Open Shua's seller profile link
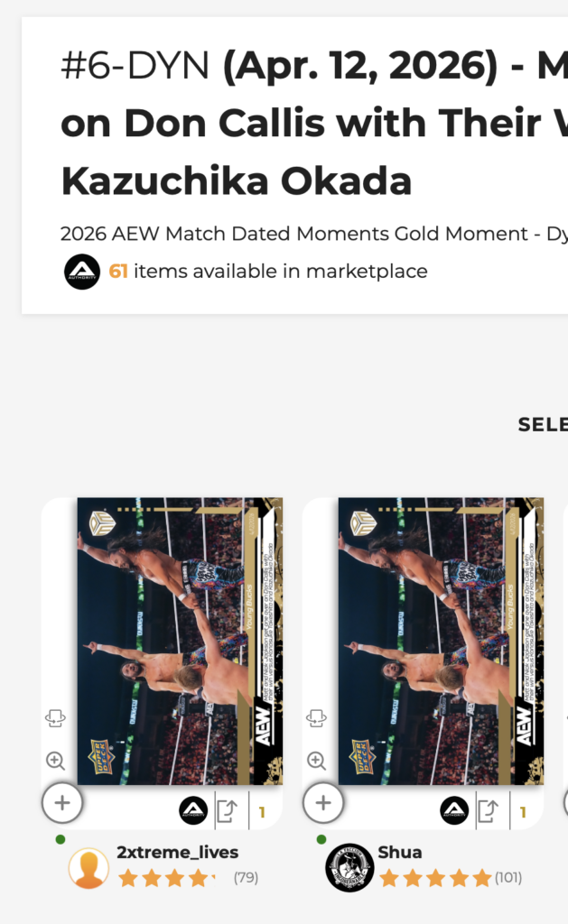Image resolution: width=568 pixels, height=924 pixels. [400, 852]
